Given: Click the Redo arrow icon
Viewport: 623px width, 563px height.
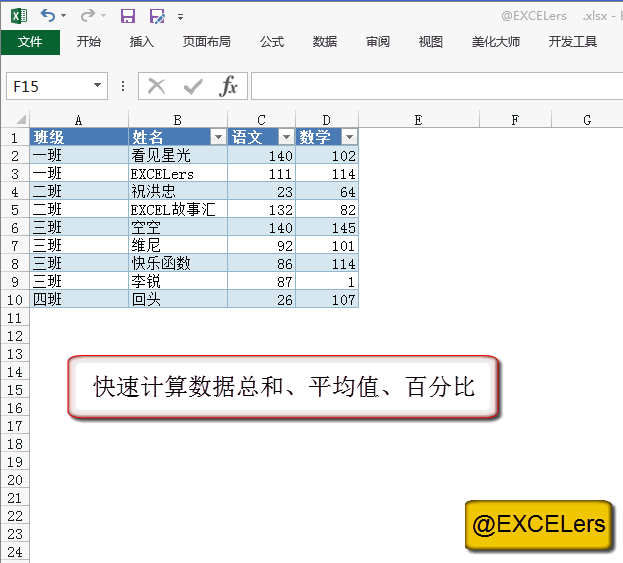Looking at the screenshot, I should click(87, 16).
